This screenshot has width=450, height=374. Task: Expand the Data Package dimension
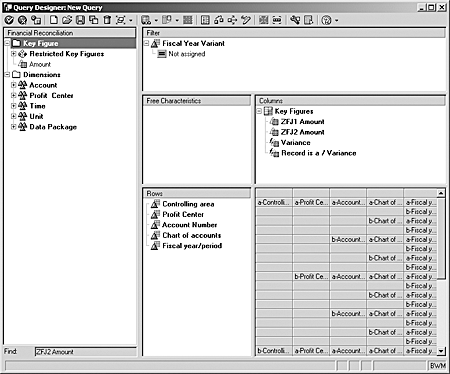[14, 127]
